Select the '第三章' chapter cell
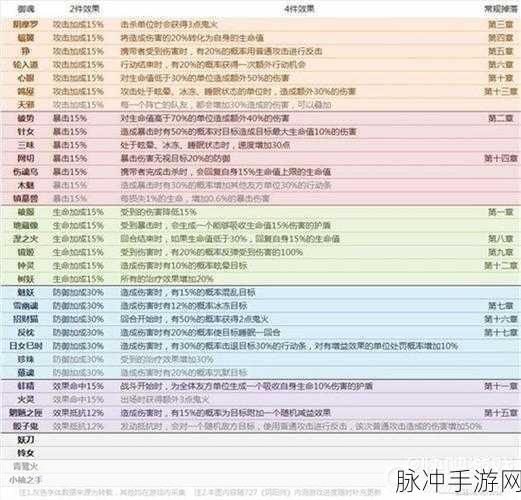 pyautogui.click(x=501, y=24)
